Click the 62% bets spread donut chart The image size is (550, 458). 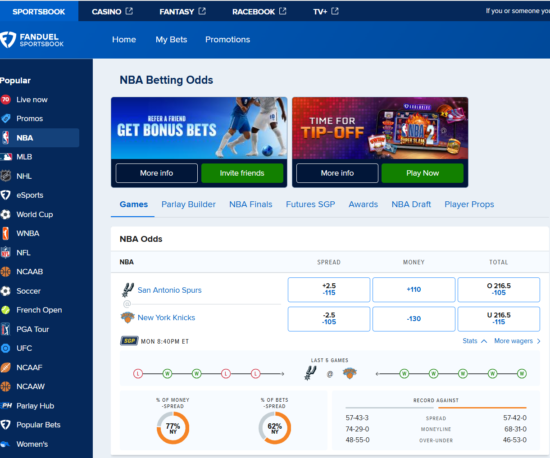click(275, 428)
